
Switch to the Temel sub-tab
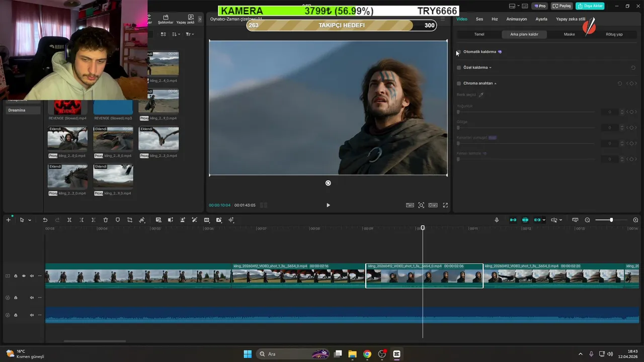click(479, 34)
